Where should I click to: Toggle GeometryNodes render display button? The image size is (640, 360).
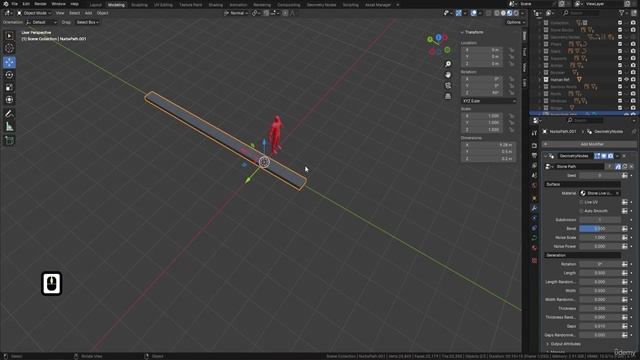click(610, 156)
